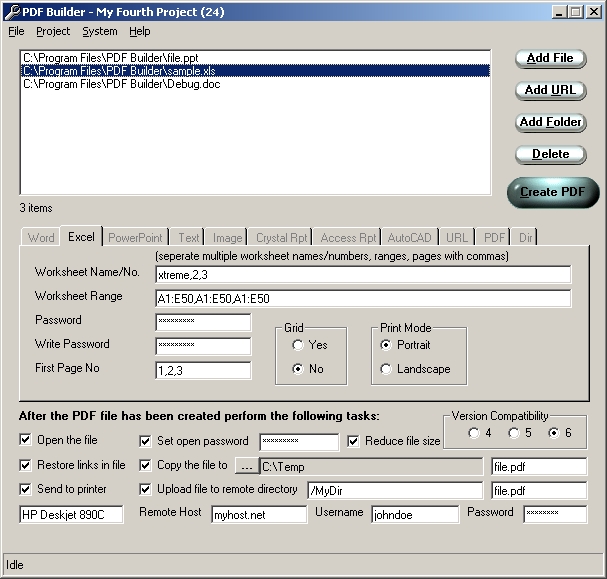Switch to the Excel tab
The height and width of the screenshot is (579, 607).
81,238
